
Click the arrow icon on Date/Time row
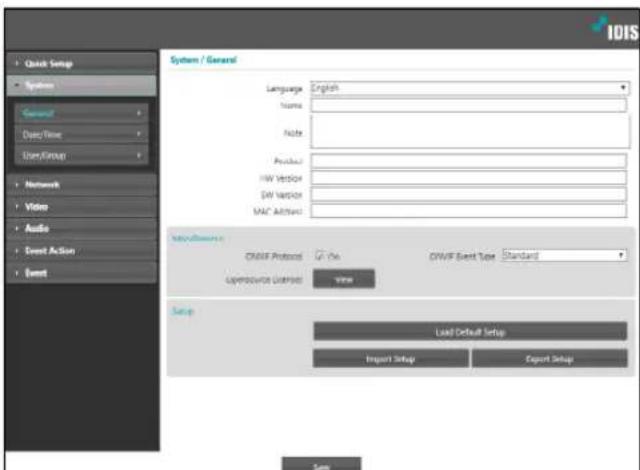139,134
